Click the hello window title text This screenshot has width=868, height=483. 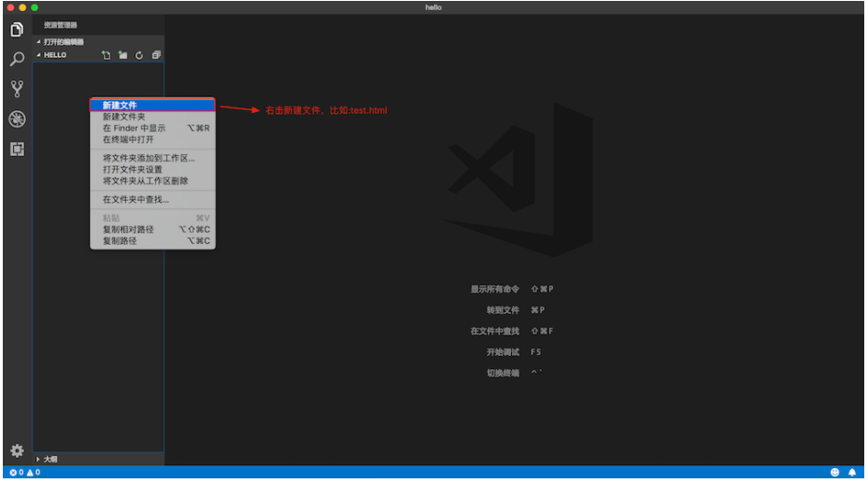tap(434, 7)
